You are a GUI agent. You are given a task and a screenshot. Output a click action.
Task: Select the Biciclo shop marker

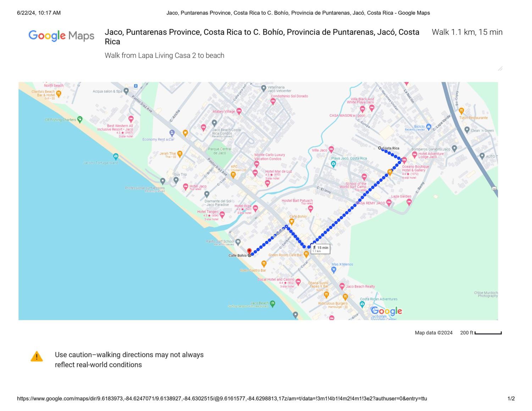pos(429,127)
